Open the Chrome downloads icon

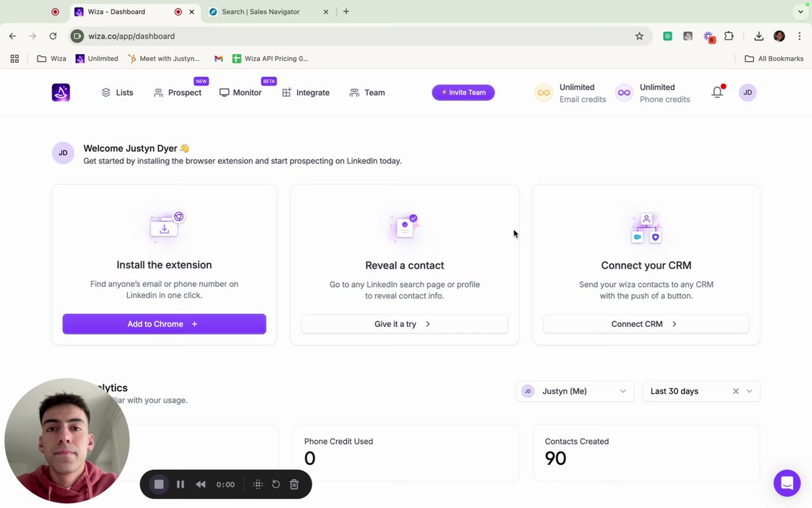759,36
